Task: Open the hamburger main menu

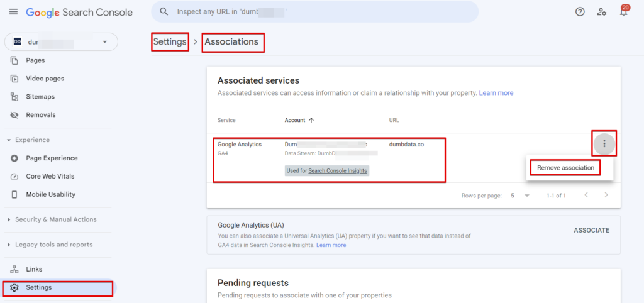Action: (x=14, y=12)
